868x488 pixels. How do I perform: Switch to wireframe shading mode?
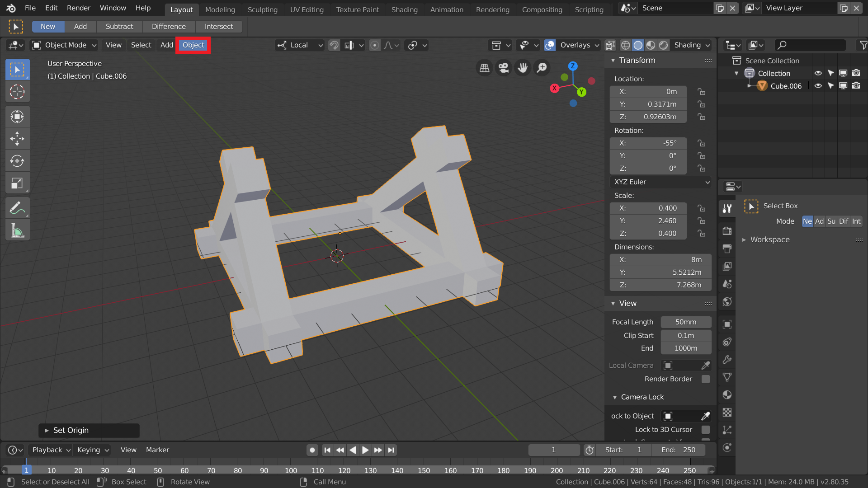coord(626,45)
